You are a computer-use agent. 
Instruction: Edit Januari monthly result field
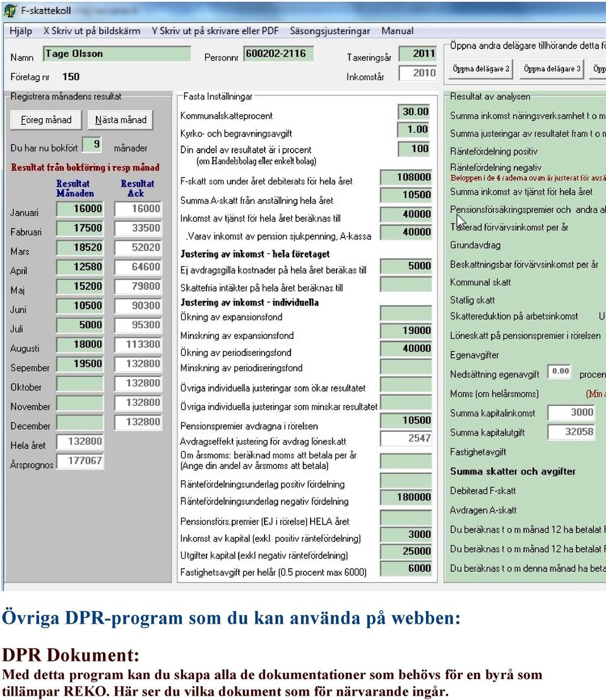click(80, 209)
